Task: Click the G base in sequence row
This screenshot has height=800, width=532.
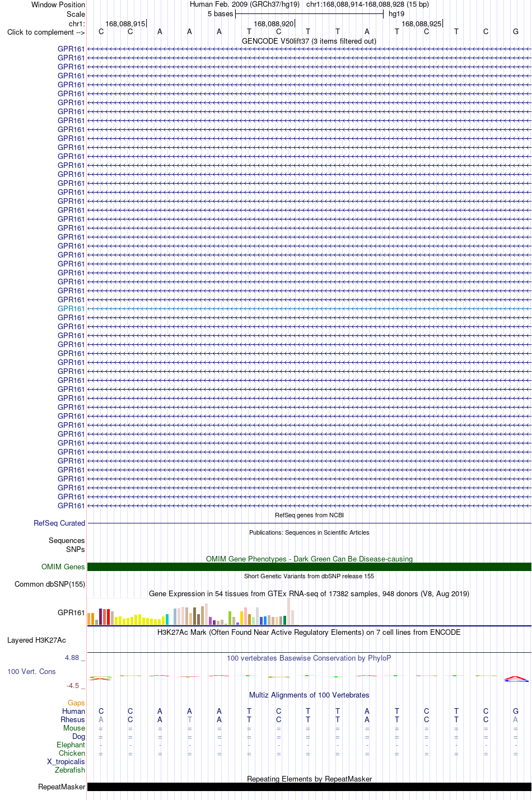Action: coord(516,31)
